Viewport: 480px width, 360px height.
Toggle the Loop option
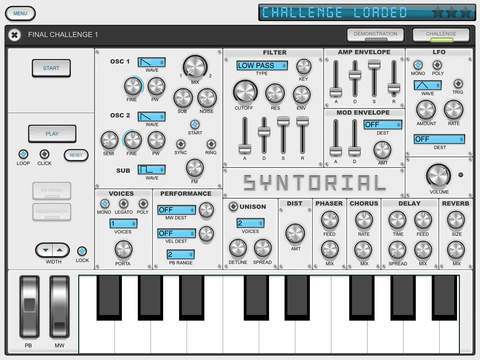point(23,154)
